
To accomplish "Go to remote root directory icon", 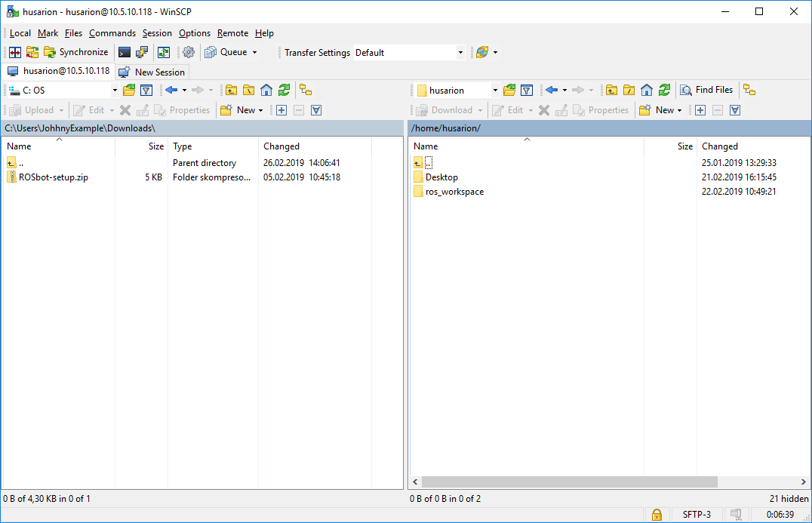I will pos(629,90).
